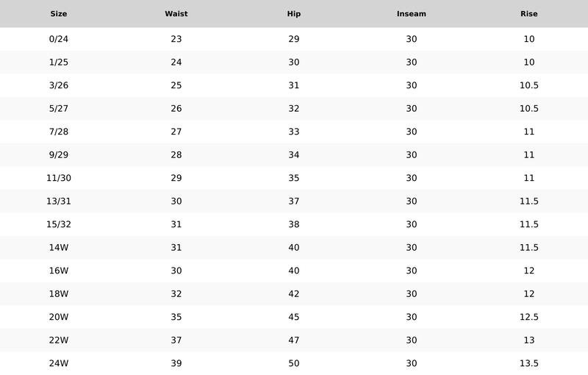Image resolution: width=588 pixels, height=375 pixels.
Task: Click the Waist column header
Action: click(176, 14)
